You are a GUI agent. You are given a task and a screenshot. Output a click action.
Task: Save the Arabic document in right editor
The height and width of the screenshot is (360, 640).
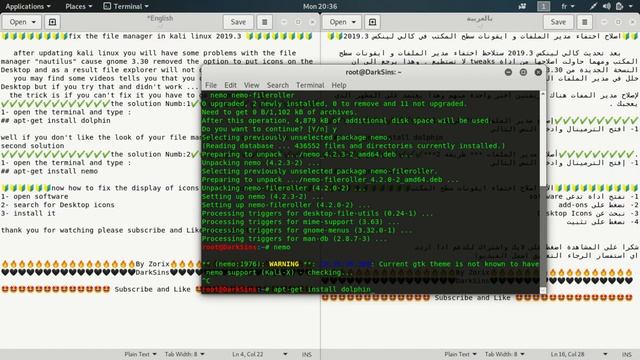[558, 22]
